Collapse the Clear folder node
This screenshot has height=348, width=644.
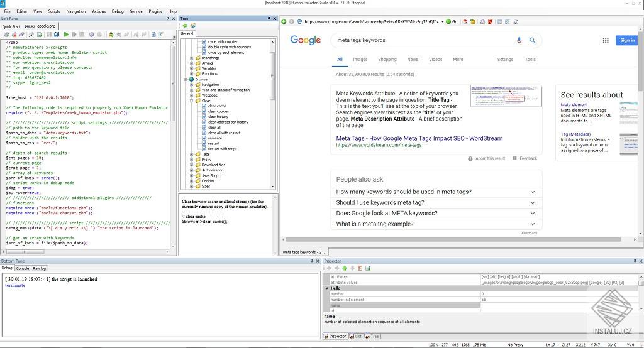pos(191,101)
